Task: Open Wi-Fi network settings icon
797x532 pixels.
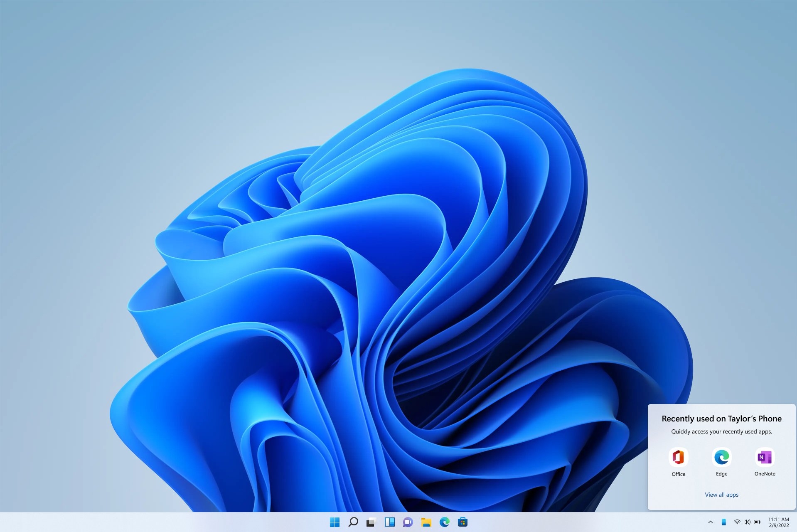Action: [737, 522]
